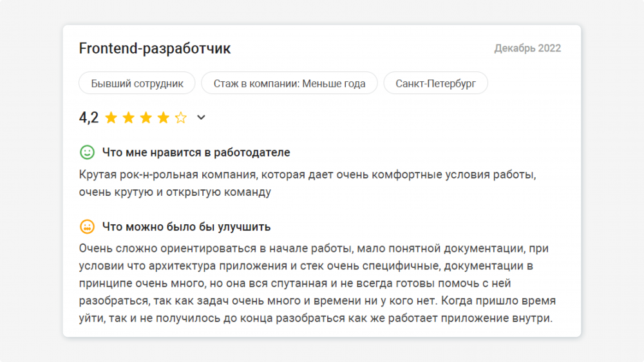Click the 'Бывший сотрудник' tag

click(137, 83)
